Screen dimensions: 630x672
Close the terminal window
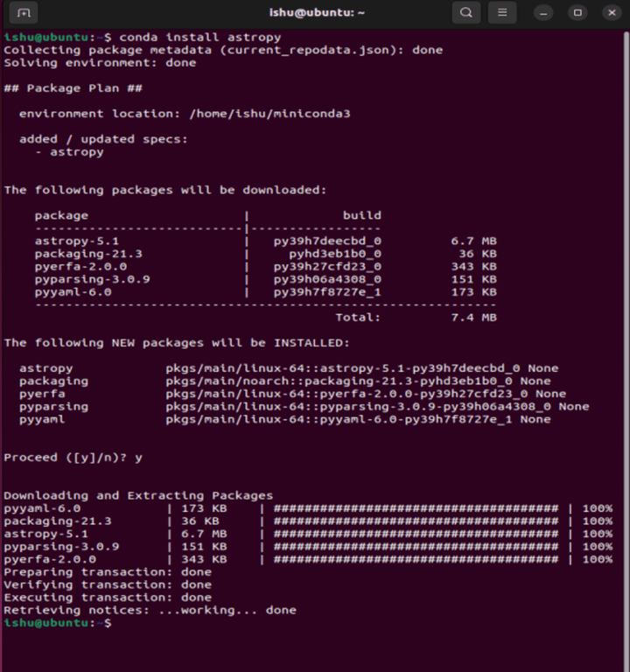612,13
